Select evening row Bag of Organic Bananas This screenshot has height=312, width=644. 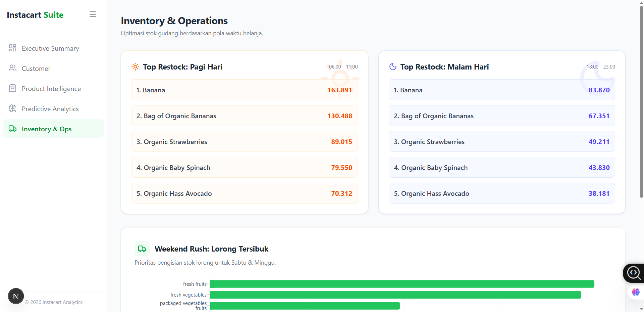pos(501,116)
